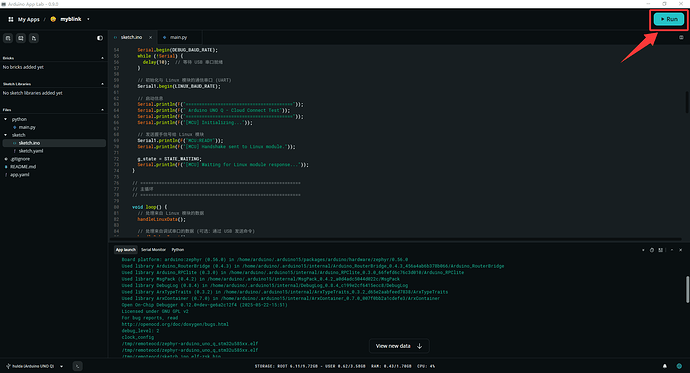Click the add sketch library icon
The image size is (690, 373).
pos(21,38)
